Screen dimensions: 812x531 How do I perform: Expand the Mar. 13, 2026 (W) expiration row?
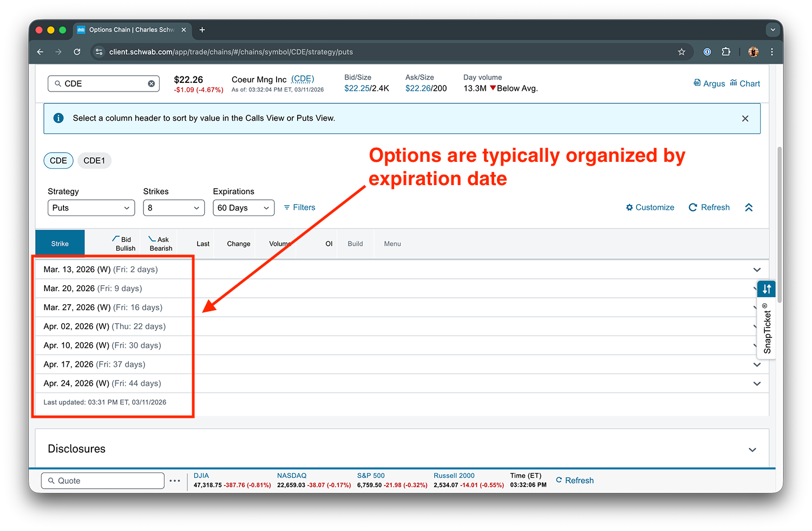coord(402,270)
